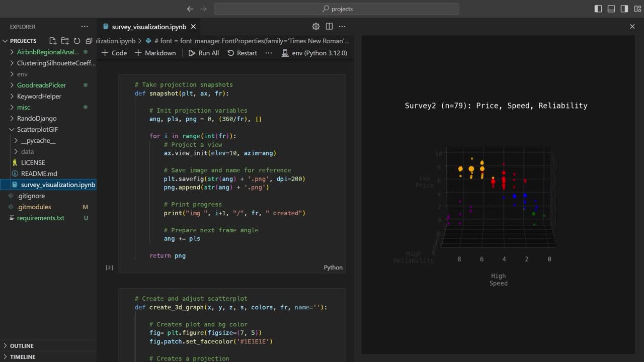
Task: Add a new Markdown cell
Action: pyautogui.click(x=155, y=53)
